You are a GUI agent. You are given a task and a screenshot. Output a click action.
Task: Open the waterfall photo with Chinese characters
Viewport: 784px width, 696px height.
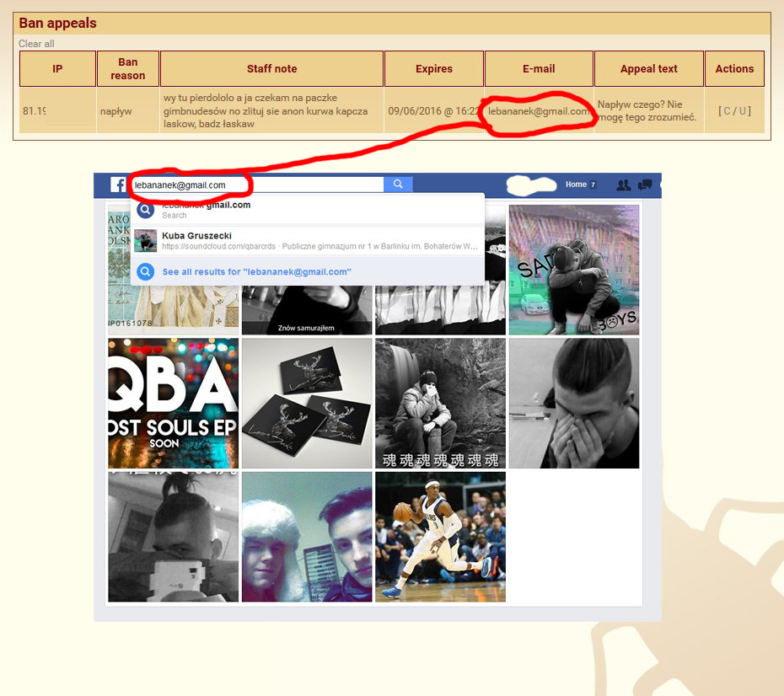click(441, 404)
